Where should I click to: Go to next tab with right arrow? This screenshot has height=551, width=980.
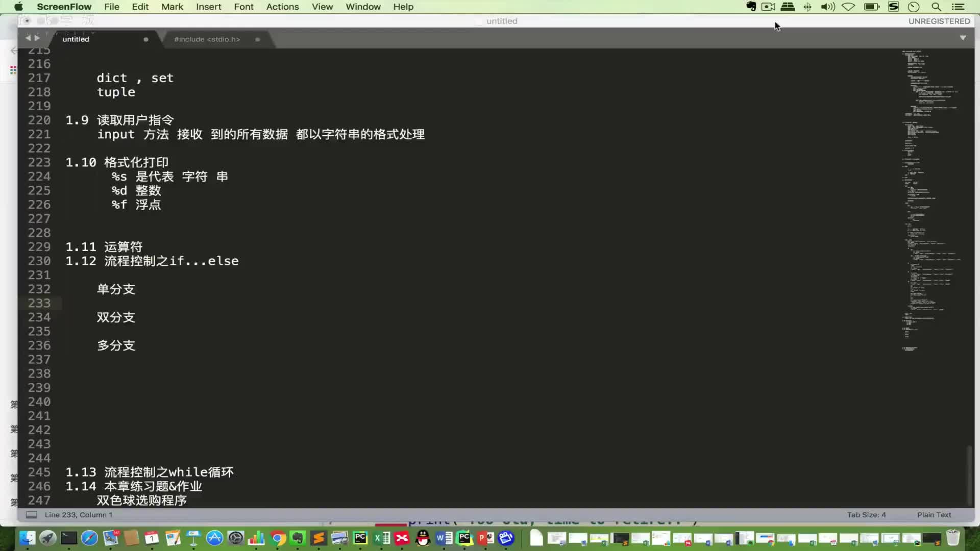click(x=37, y=38)
